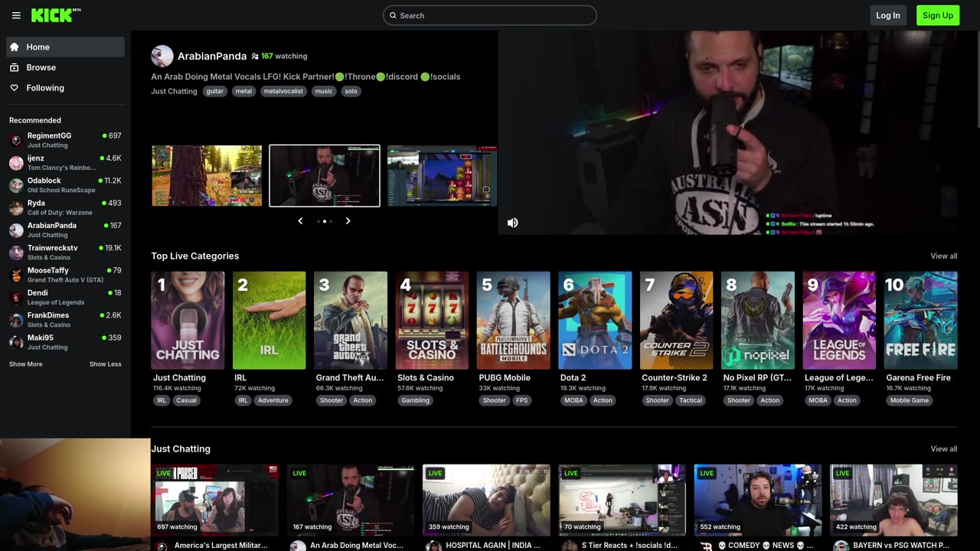Open the Browse sidebar item
980x551 pixels.
[x=65, y=67]
